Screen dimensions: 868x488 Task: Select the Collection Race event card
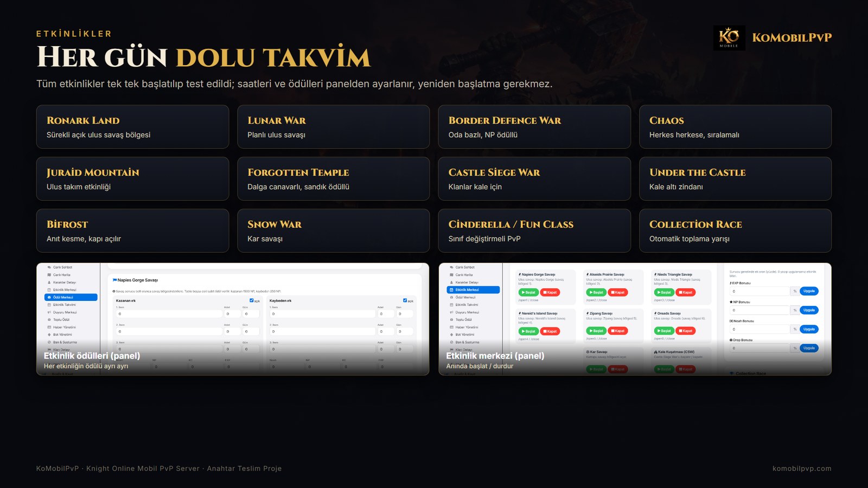(735, 231)
